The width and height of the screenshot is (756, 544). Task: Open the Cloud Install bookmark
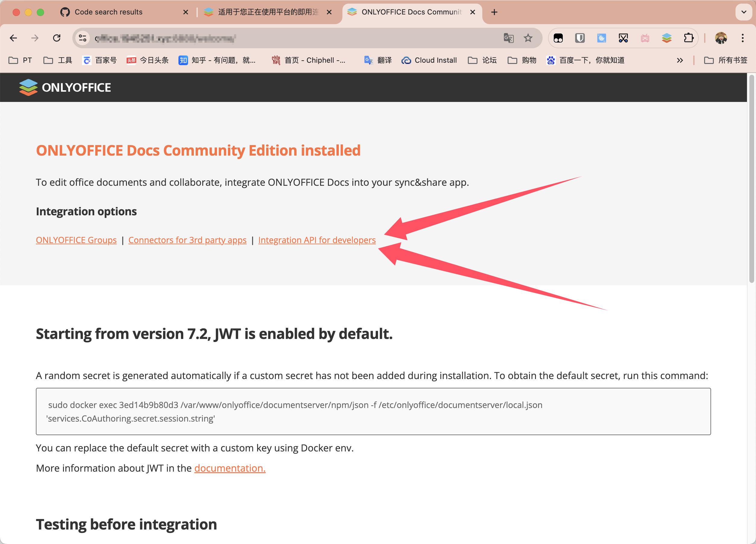(x=429, y=60)
